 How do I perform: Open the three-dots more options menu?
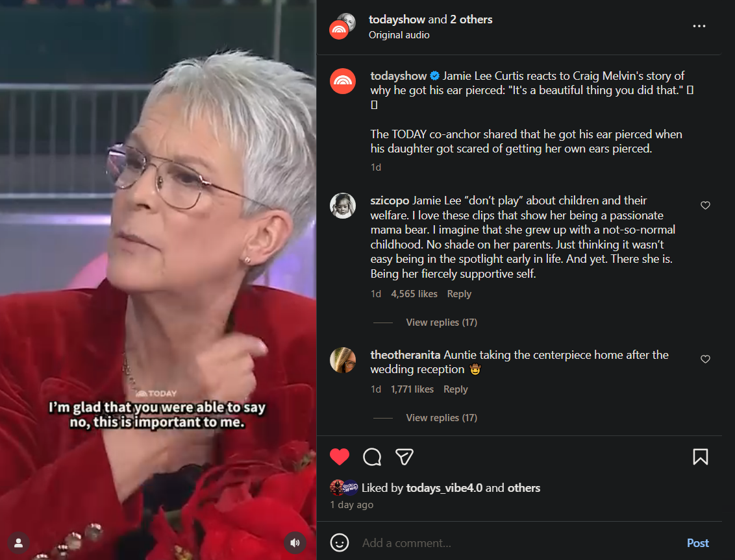[x=699, y=26]
